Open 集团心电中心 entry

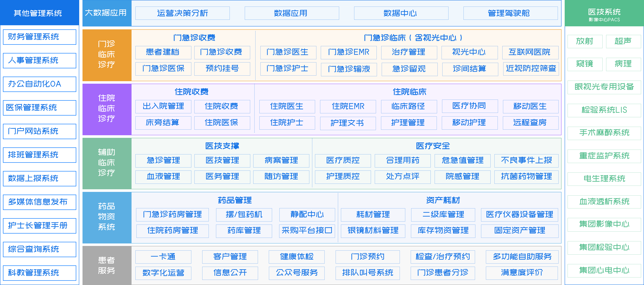604,271
